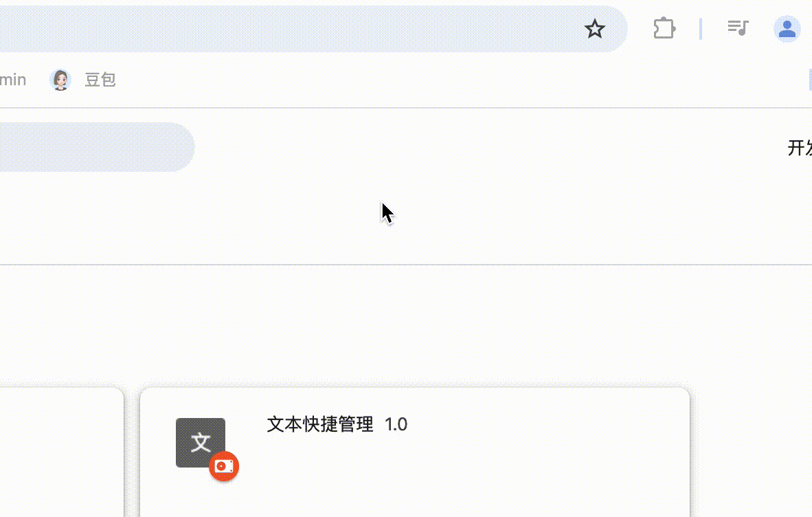Click the red camera badge on extension icon
This screenshot has height=517, width=812.
coord(224,466)
